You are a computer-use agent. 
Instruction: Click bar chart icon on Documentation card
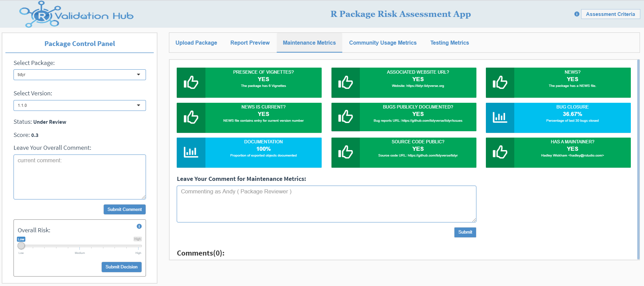[x=191, y=152]
